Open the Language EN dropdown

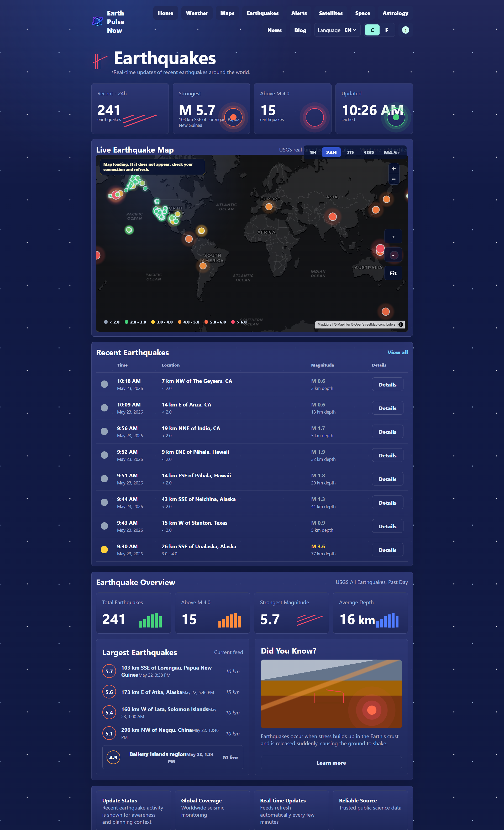[337, 30]
